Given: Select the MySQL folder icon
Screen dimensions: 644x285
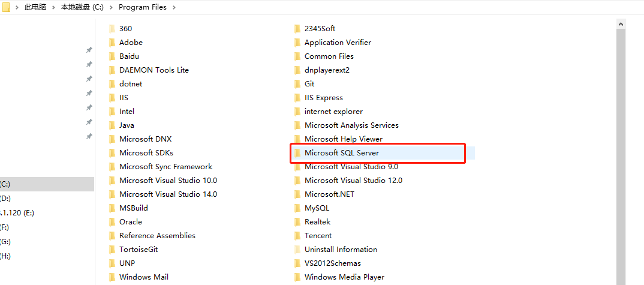Looking at the screenshot, I should point(297,208).
